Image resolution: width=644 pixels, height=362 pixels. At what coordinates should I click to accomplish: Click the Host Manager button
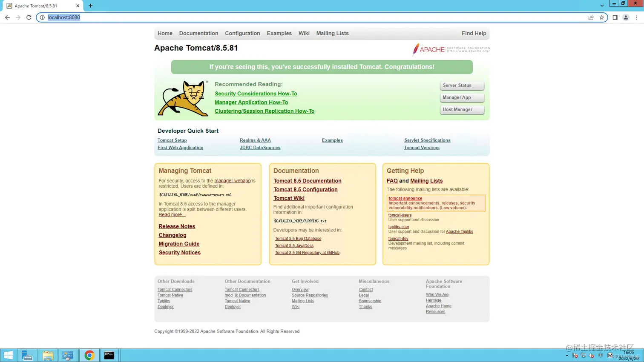coord(462,109)
